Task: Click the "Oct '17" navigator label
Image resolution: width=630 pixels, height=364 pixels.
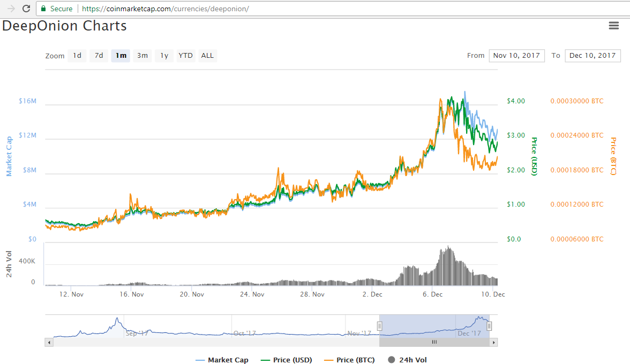Action: [x=245, y=333]
